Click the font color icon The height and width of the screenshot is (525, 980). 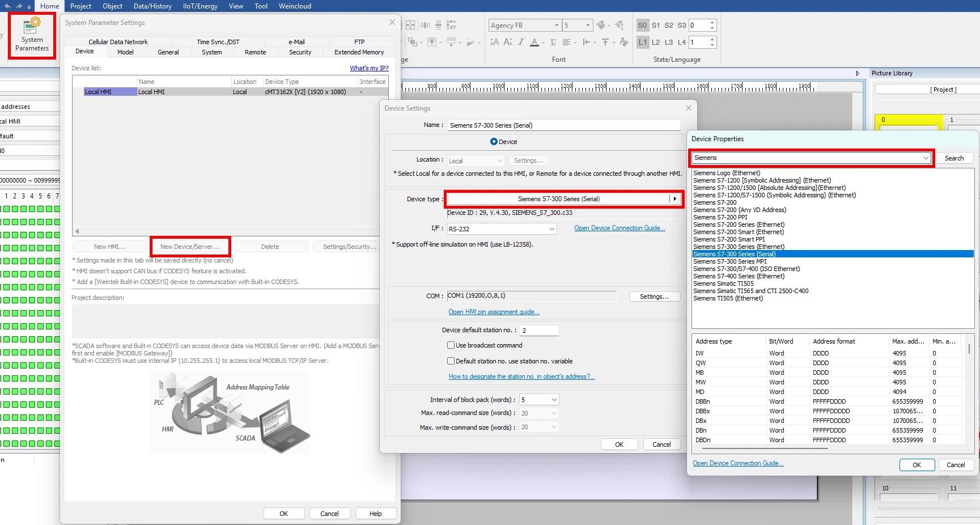[534, 42]
